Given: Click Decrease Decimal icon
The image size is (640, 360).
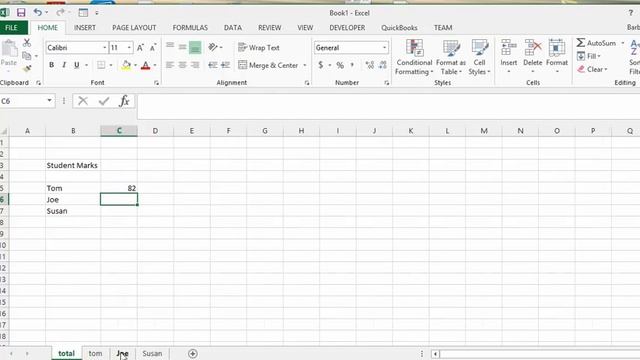Looking at the screenshot, I should tap(383, 65).
